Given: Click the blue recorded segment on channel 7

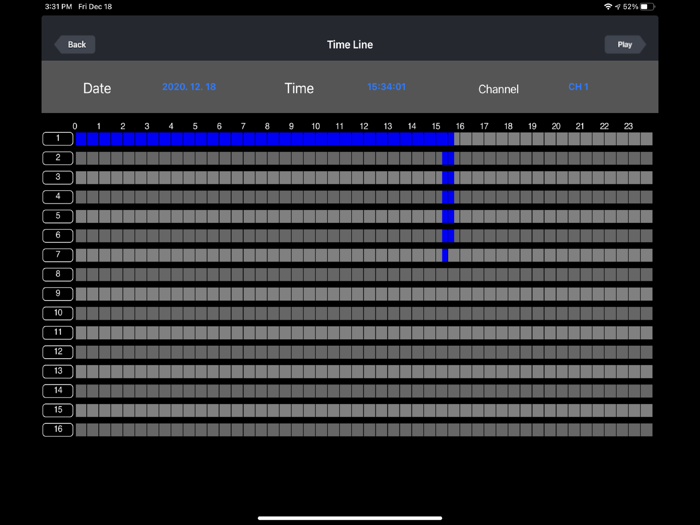Looking at the screenshot, I should tap(445, 255).
